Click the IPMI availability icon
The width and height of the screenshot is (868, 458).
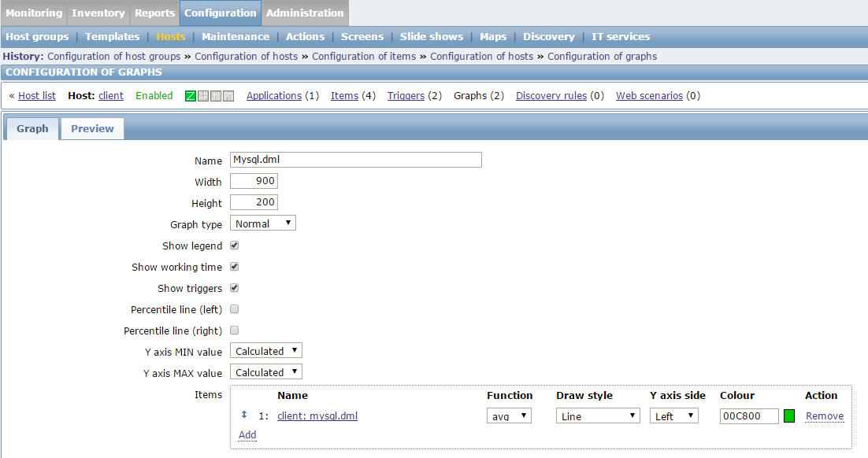coord(228,96)
